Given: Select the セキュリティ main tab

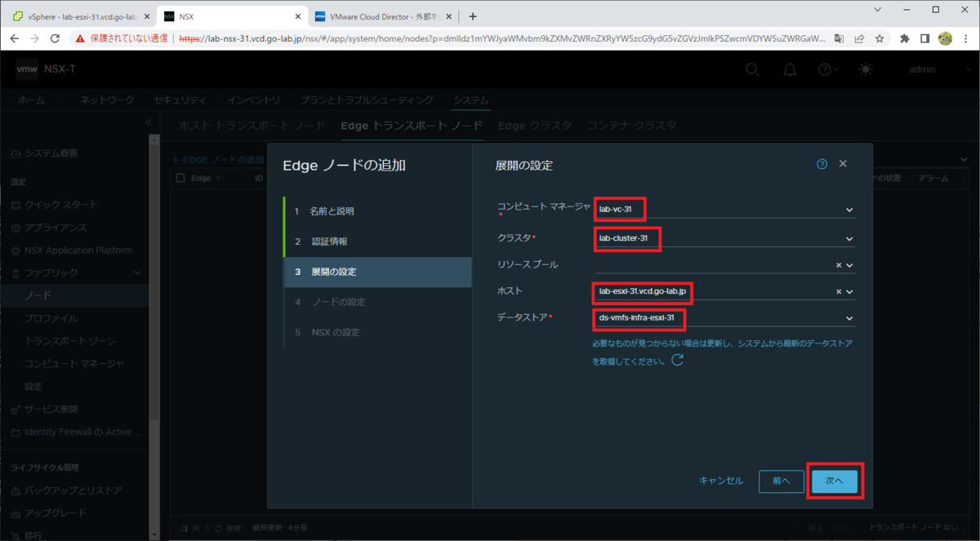Looking at the screenshot, I should point(180,100).
